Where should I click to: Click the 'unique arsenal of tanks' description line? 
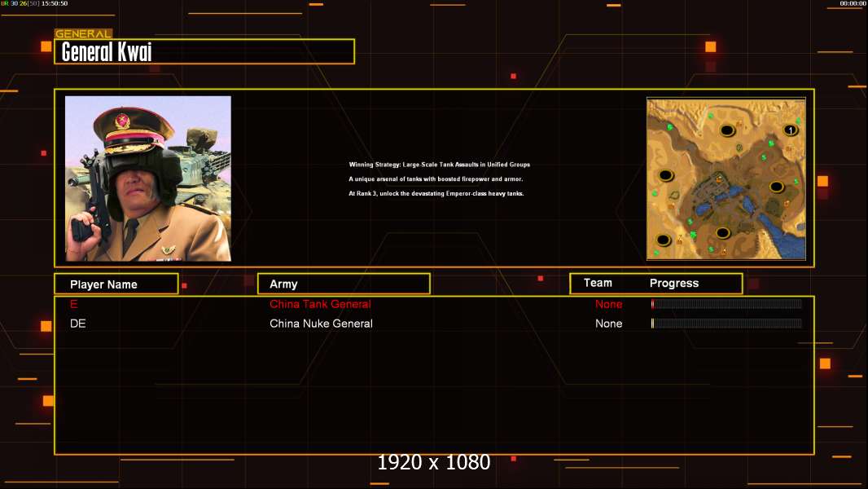click(436, 178)
